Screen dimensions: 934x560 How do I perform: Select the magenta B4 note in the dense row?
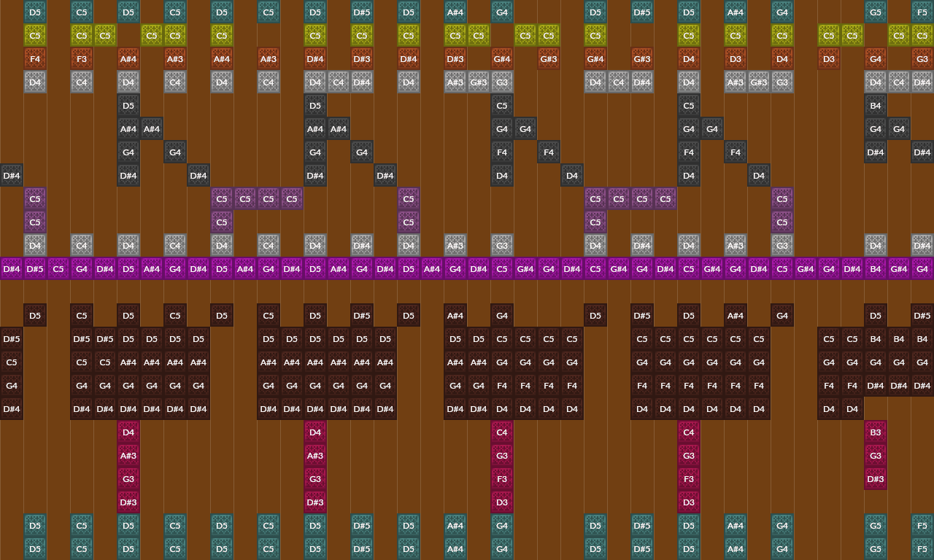[876, 268]
